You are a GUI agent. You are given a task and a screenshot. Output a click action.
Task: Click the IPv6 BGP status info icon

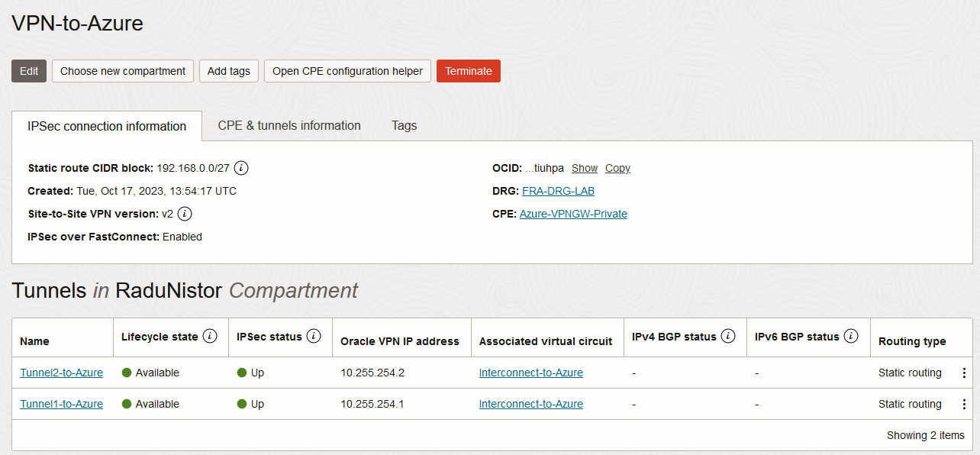[851, 337]
